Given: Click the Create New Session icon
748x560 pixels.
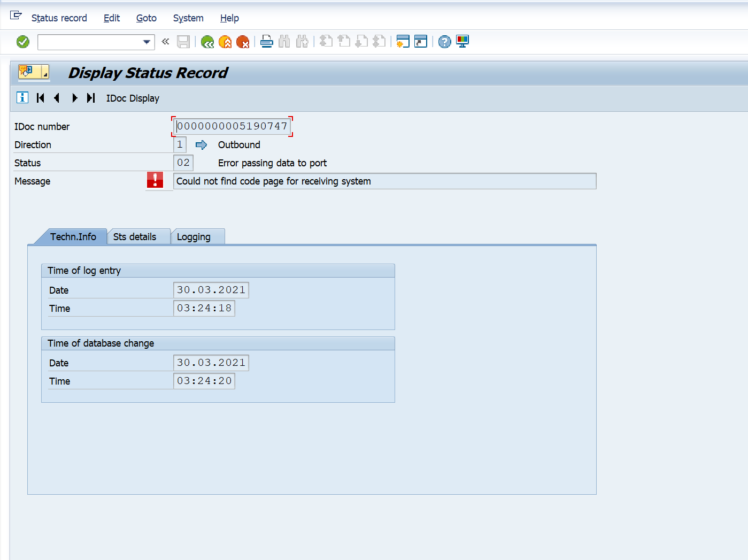Looking at the screenshot, I should [x=403, y=42].
